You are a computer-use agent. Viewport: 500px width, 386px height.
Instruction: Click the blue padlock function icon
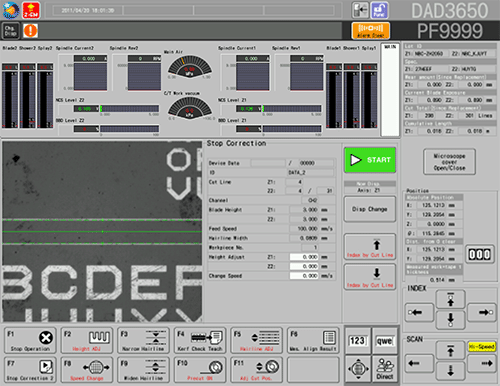pyautogui.click(x=379, y=10)
